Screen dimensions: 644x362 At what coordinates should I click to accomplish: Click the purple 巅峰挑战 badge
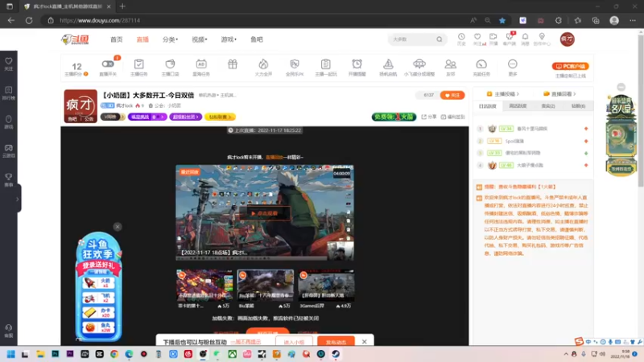[x=147, y=117]
